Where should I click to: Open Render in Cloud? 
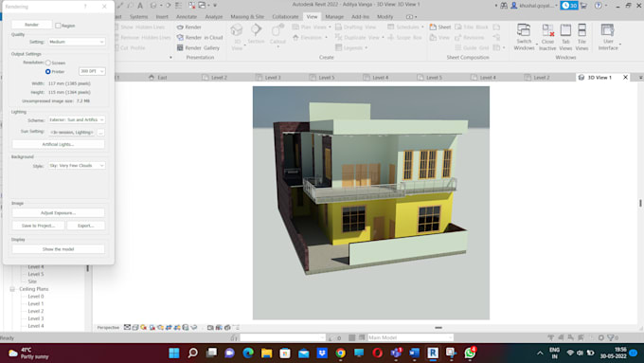199,37
